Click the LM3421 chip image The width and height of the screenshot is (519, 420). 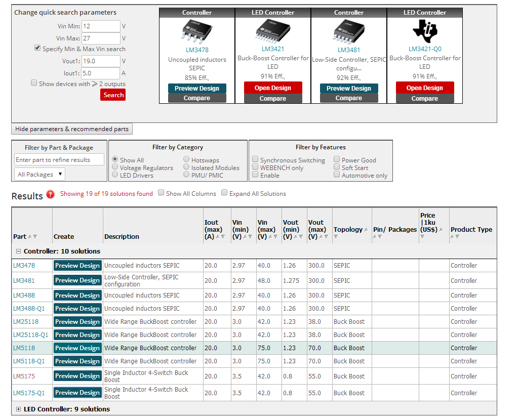click(x=273, y=31)
